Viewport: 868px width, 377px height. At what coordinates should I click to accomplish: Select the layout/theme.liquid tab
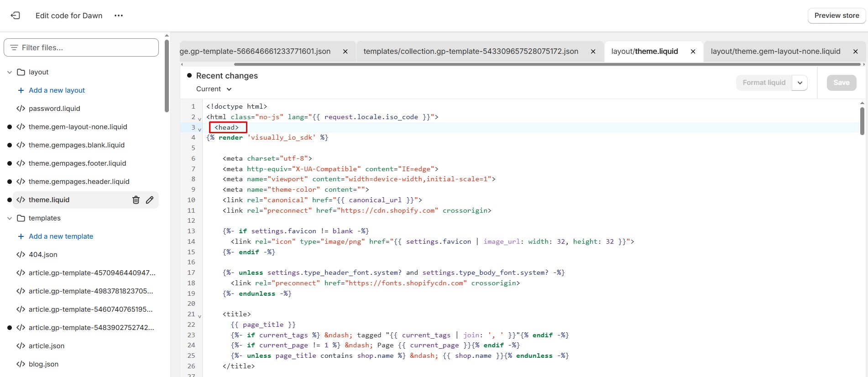pyautogui.click(x=644, y=51)
